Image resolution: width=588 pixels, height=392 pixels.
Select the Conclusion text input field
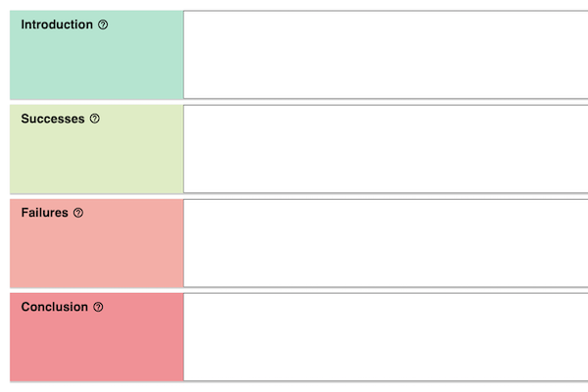point(385,337)
